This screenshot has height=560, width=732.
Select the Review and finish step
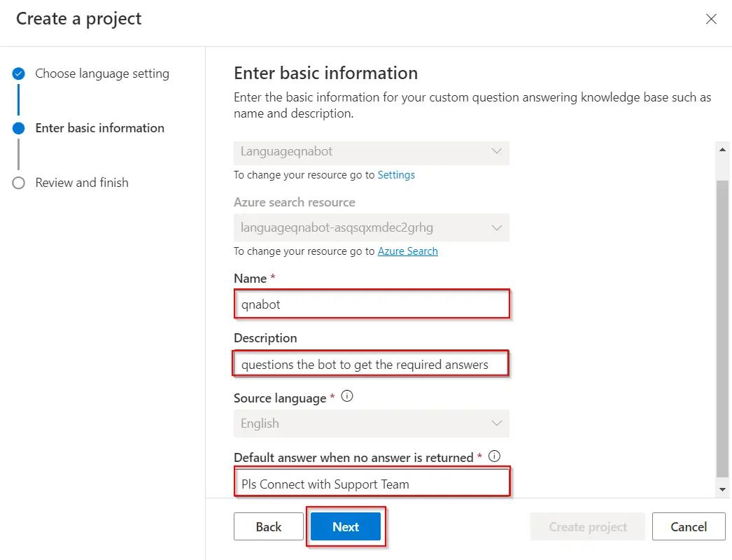pos(82,183)
